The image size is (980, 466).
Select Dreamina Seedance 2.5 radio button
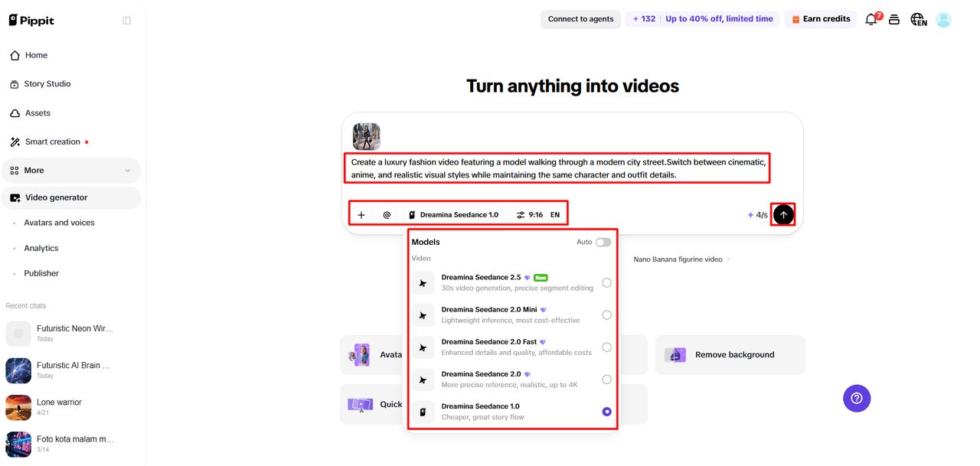(606, 283)
